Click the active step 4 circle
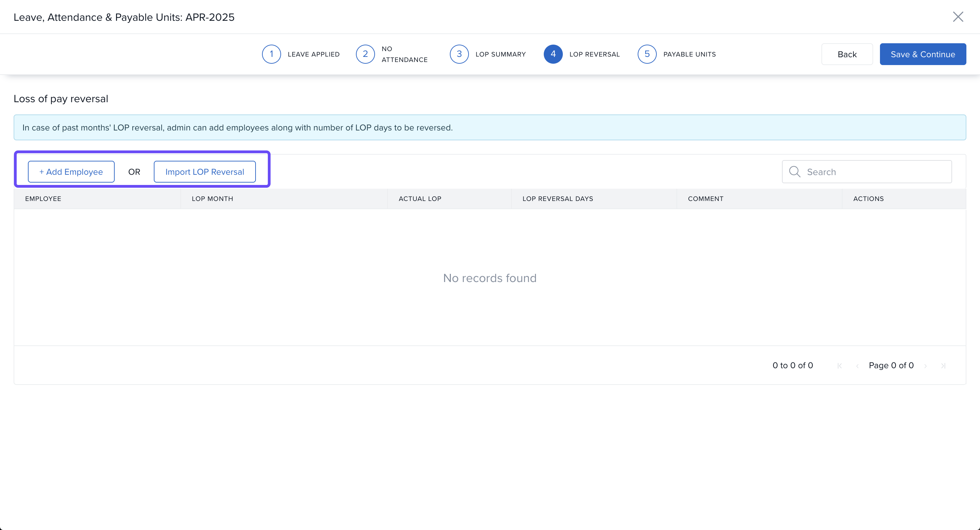The image size is (980, 530). pos(553,54)
